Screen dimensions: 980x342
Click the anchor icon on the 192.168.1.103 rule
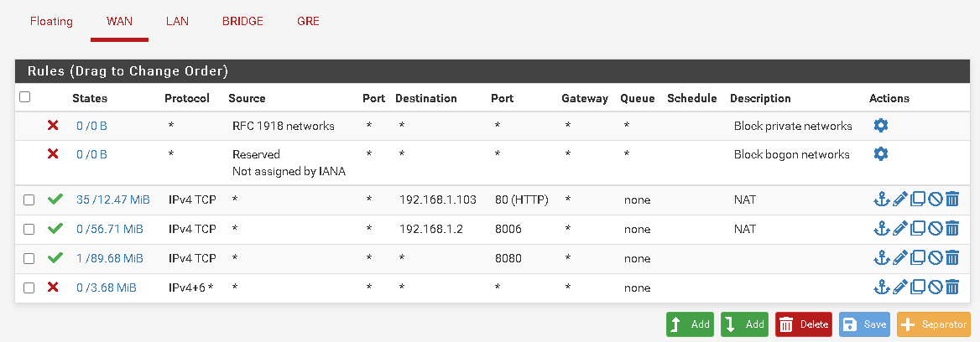[x=881, y=199]
